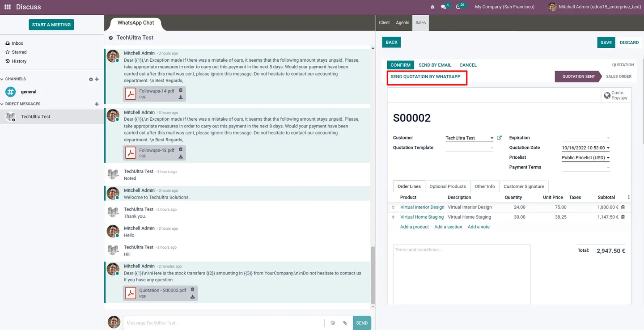Open the Quotation Template dropdown
This screenshot has width=644, height=330.
(x=470, y=148)
